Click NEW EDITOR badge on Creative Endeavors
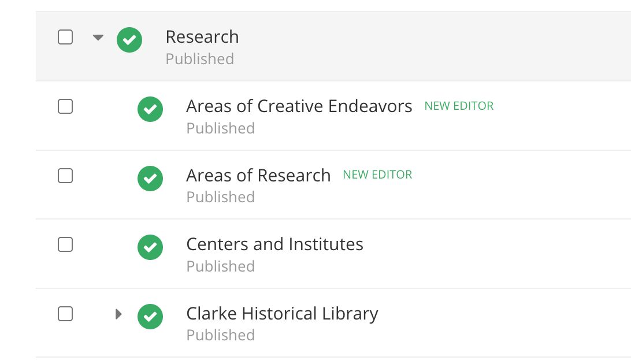Screen dimensions: 631x364 [459, 106]
